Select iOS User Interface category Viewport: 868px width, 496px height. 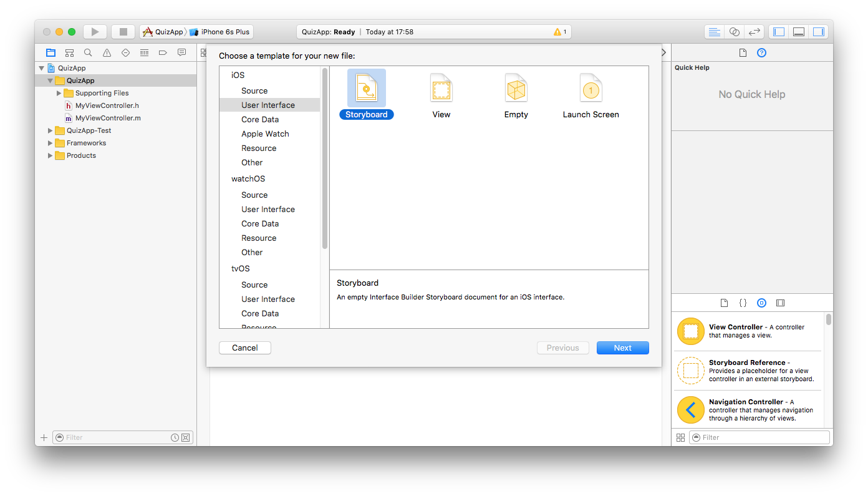tap(269, 105)
